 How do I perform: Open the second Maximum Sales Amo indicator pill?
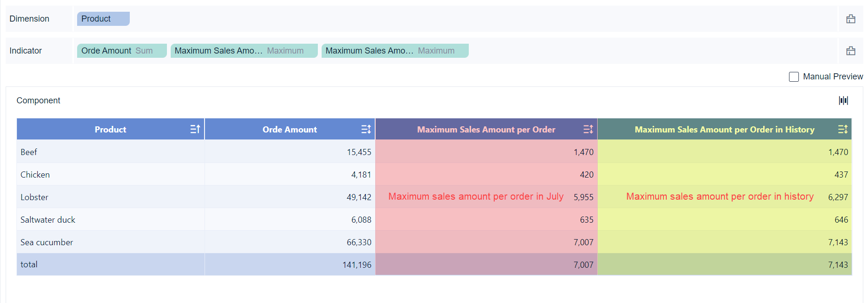(x=244, y=51)
